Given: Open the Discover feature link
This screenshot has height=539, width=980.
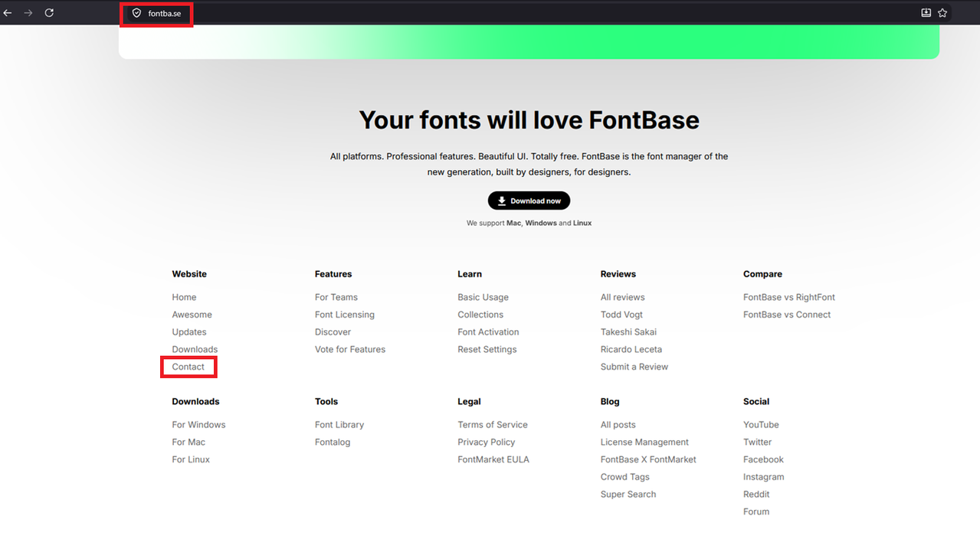Looking at the screenshot, I should [x=333, y=332].
